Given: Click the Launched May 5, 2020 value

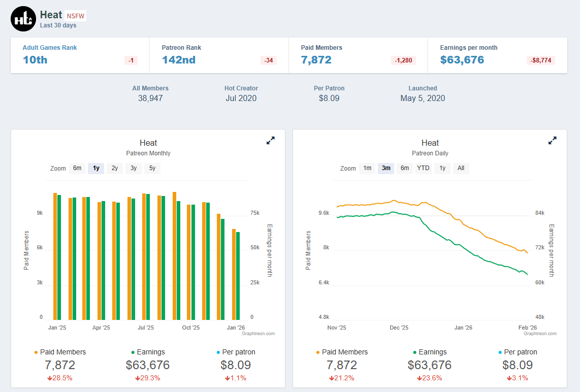Looking at the screenshot, I should pyautogui.click(x=423, y=99).
